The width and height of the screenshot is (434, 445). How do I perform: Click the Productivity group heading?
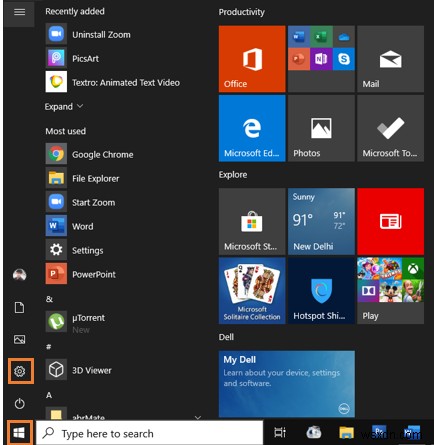(x=242, y=12)
